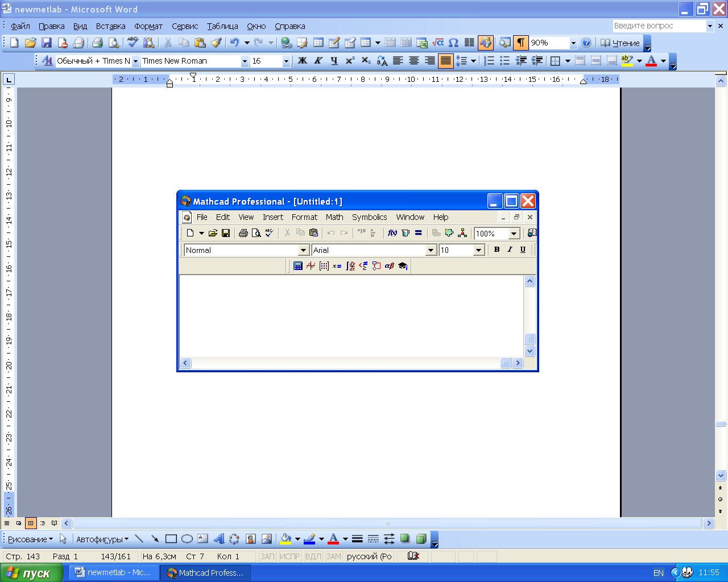
Task: Select the Rectangle tool in Drawing toolbar
Action: point(171,539)
